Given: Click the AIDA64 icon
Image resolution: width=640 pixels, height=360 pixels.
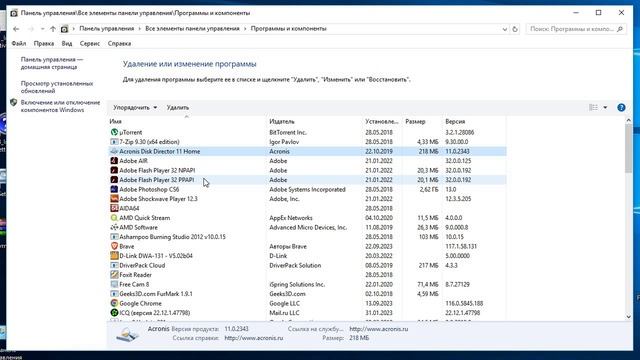Looking at the screenshot, I should (x=114, y=208).
